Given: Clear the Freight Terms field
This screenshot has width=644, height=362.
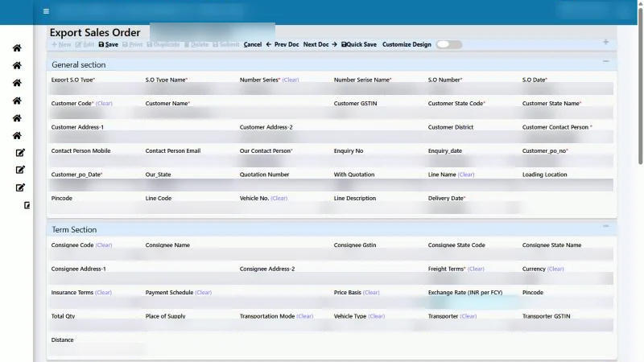Looking at the screenshot, I should coord(476,269).
